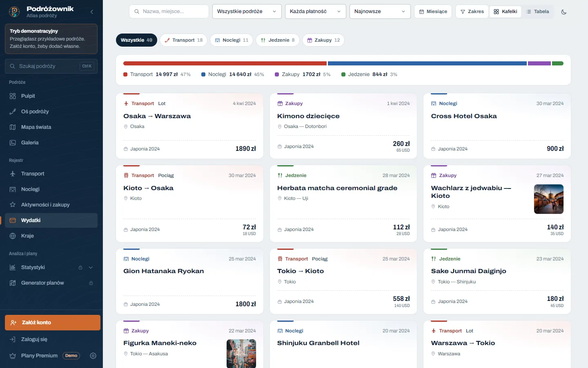Select the Wszystkie 49 filter chip
This screenshot has height=368, width=588.
(136, 40)
